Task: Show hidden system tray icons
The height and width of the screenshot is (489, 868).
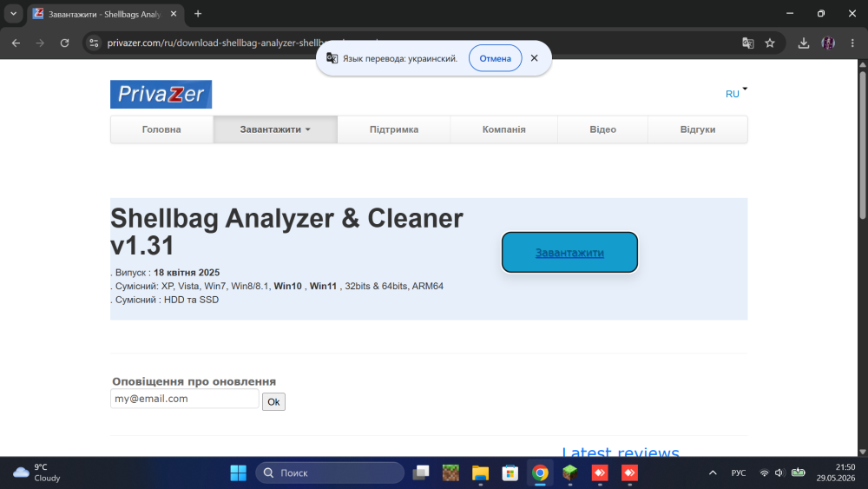Action: pyautogui.click(x=713, y=473)
